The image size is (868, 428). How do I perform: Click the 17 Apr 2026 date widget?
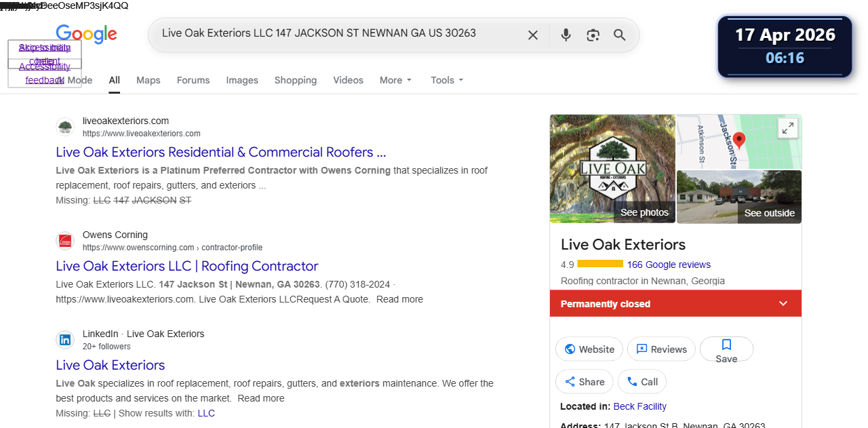(785, 35)
